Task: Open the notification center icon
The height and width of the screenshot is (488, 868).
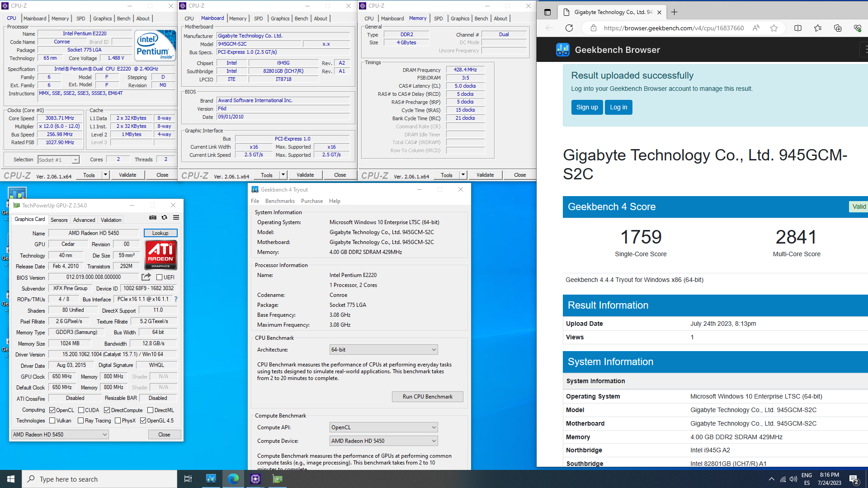Action: 854,479
